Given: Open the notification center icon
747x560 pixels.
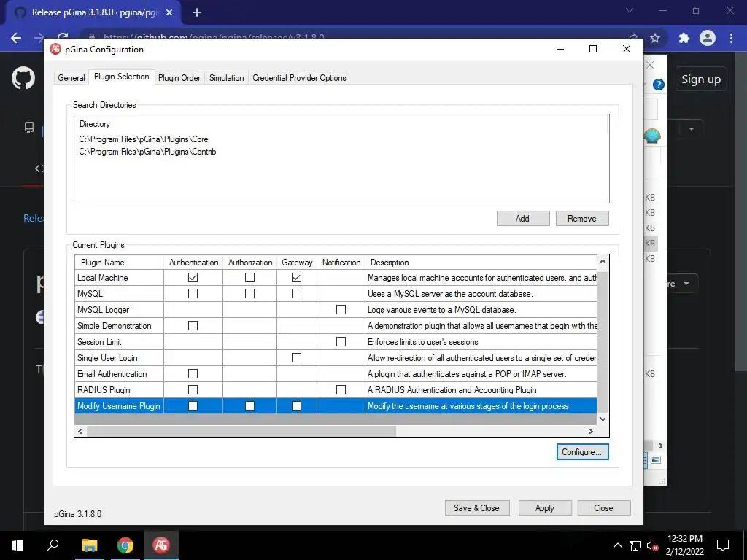Looking at the screenshot, I should tap(723, 545).
